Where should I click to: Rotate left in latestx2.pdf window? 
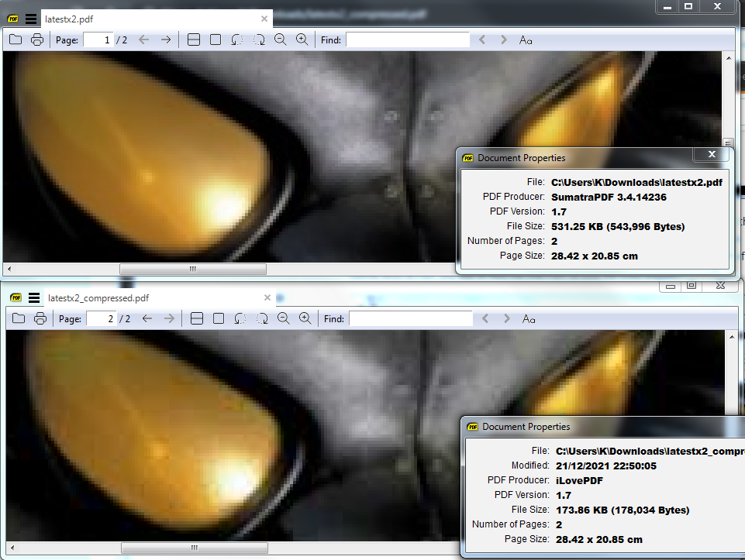(236, 40)
